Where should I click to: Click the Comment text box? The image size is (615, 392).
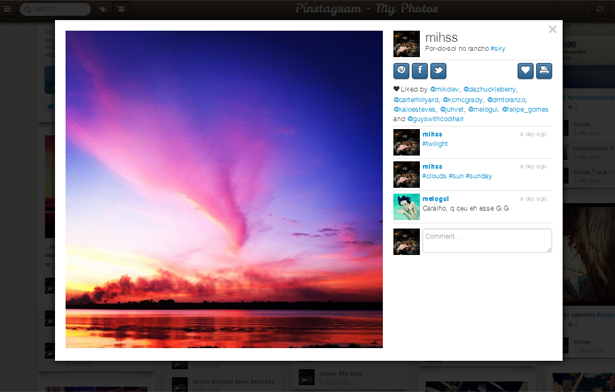[487, 241]
